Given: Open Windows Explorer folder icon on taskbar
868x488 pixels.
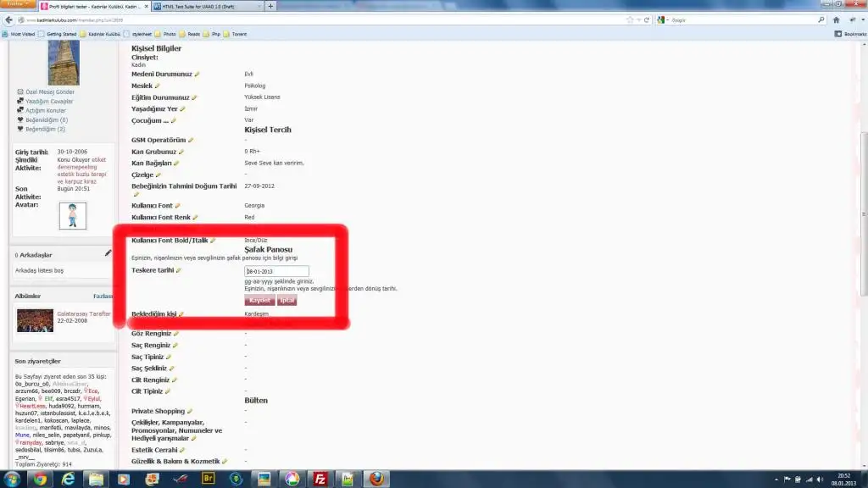Looking at the screenshot, I should tap(96, 479).
